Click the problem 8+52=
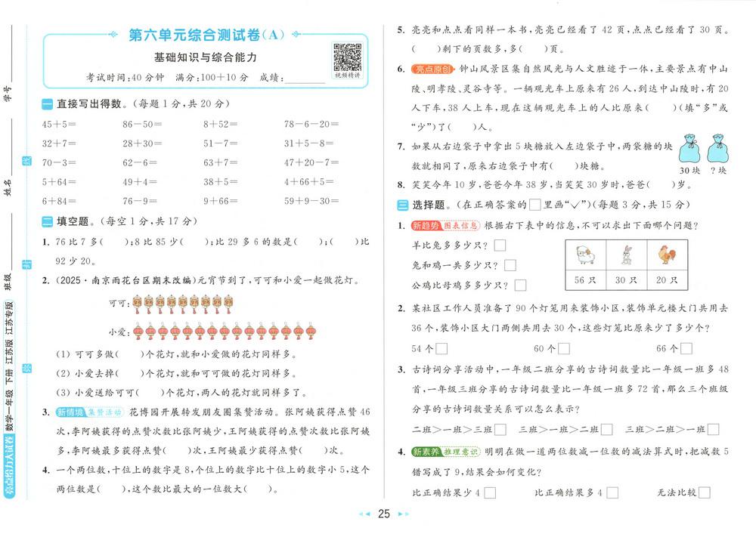Image resolution: width=756 pixels, height=534 pixels. click(220, 124)
